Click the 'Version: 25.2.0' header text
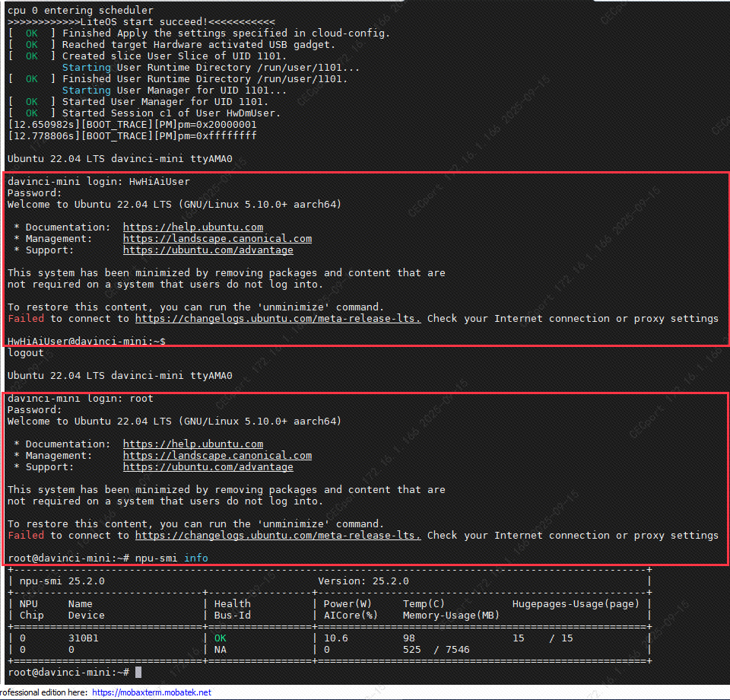Screen dimensions: 730x700 pos(363,581)
